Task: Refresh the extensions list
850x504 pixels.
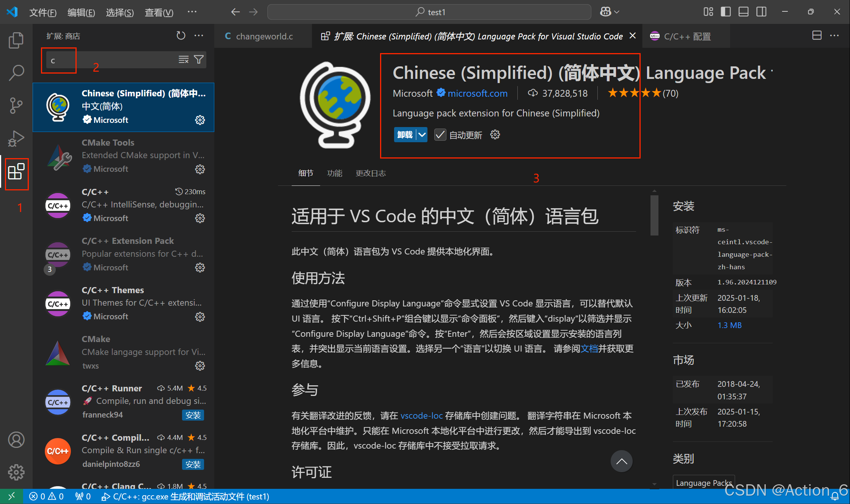Action: (x=181, y=36)
